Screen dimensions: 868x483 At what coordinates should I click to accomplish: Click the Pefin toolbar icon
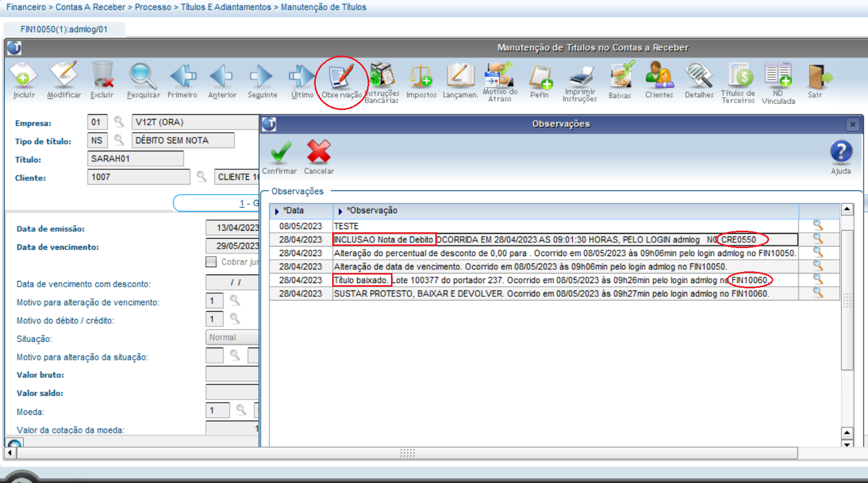pos(540,80)
